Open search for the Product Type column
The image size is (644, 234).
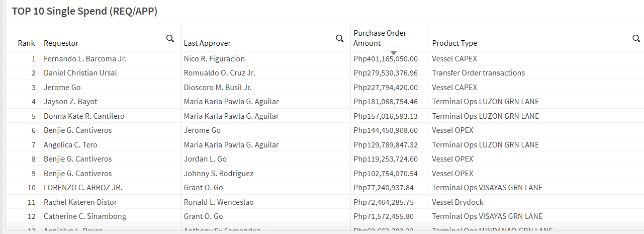(636, 38)
